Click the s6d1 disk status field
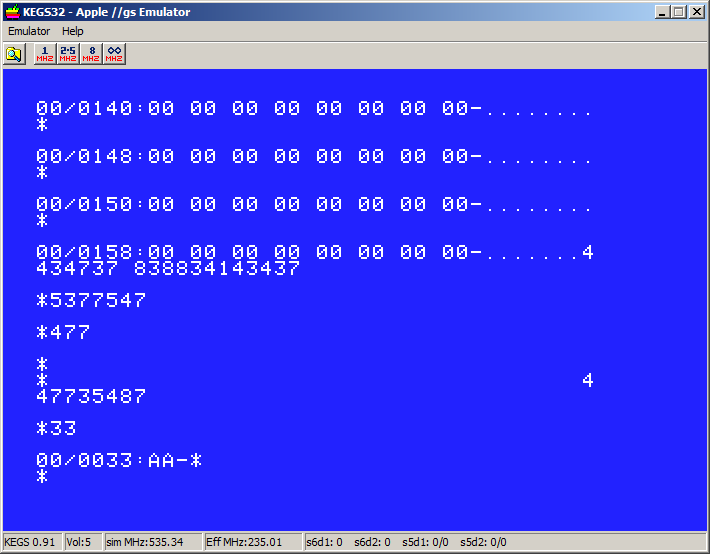This screenshot has height=554, width=710. click(x=326, y=542)
